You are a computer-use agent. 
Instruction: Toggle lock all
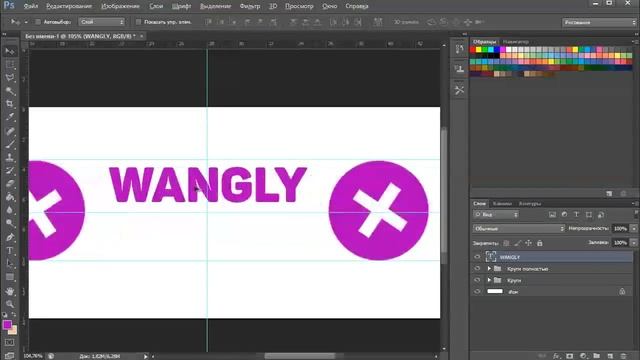540,243
